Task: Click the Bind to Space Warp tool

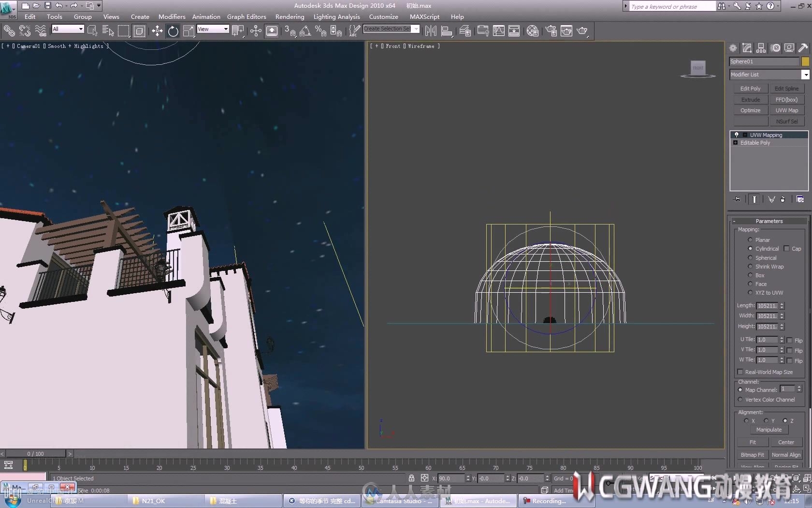Action: click(x=41, y=31)
